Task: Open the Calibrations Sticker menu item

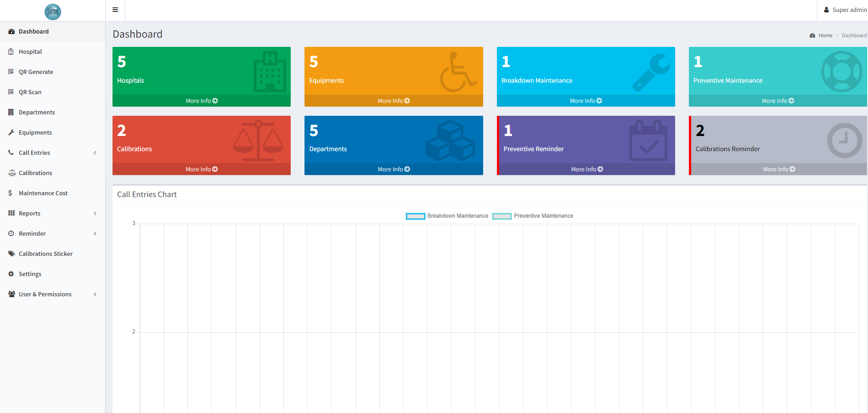Action: 52,254
